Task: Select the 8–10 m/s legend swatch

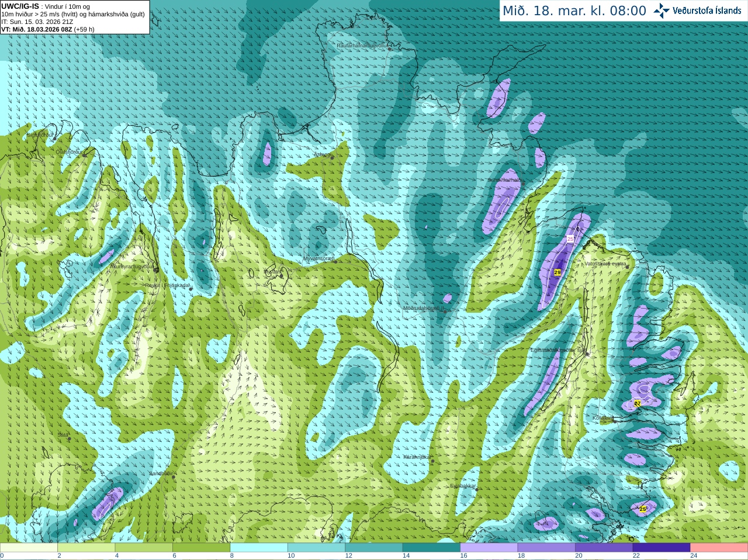Action: pyautogui.click(x=259, y=548)
